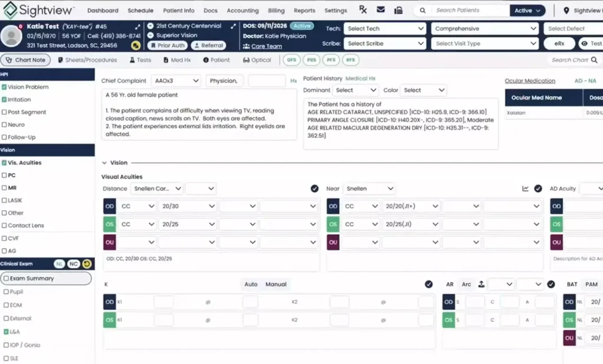The height and width of the screenshot is (364, 603).
Task: Click the Search Chart magnifier icon
Action: pos(594,60)
